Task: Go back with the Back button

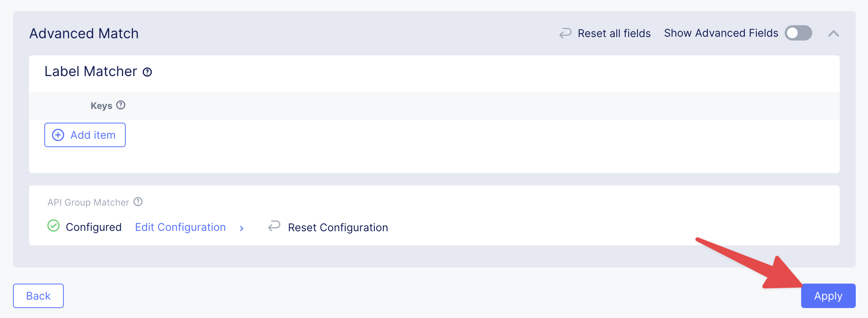Action: coord(38,296)
